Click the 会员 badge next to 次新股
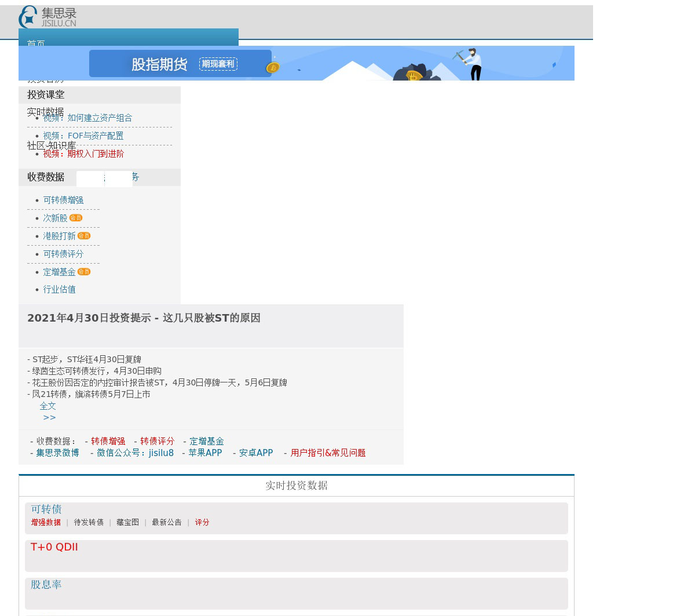The height and width of the screenshot is (616, 695). 76,218
